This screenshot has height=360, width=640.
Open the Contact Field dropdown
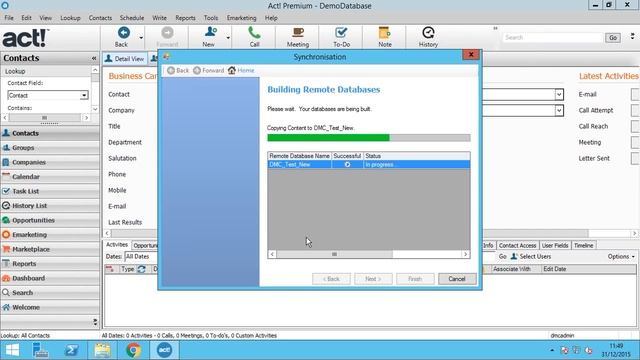tap(84, 95)
